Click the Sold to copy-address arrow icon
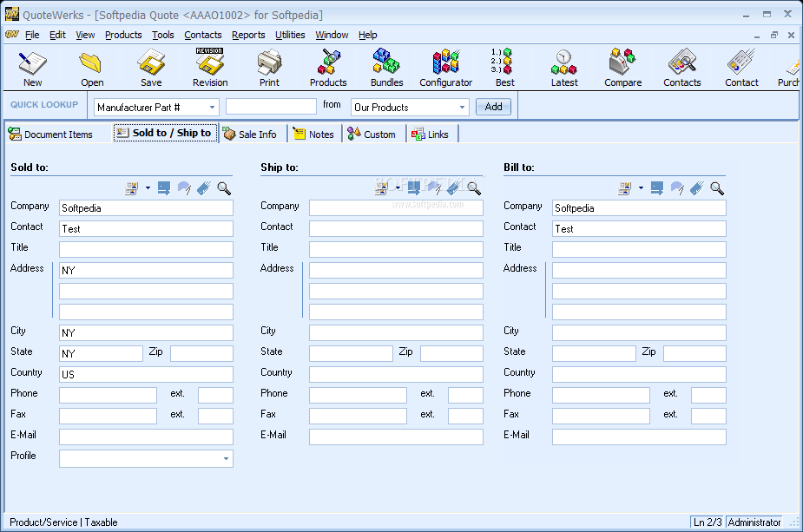The height and width of the screenshot is (532, 803). coord(164,188)
